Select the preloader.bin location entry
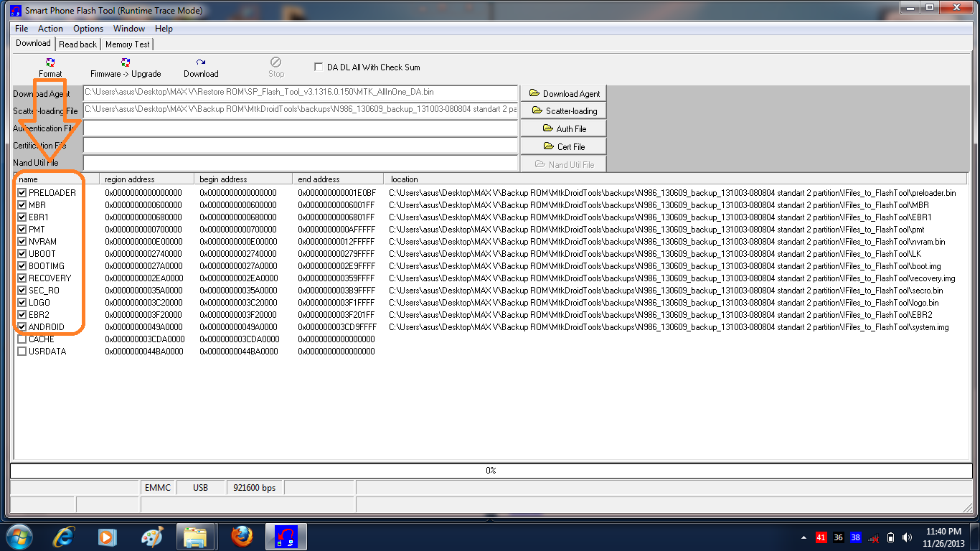 (x=672, y=193)
